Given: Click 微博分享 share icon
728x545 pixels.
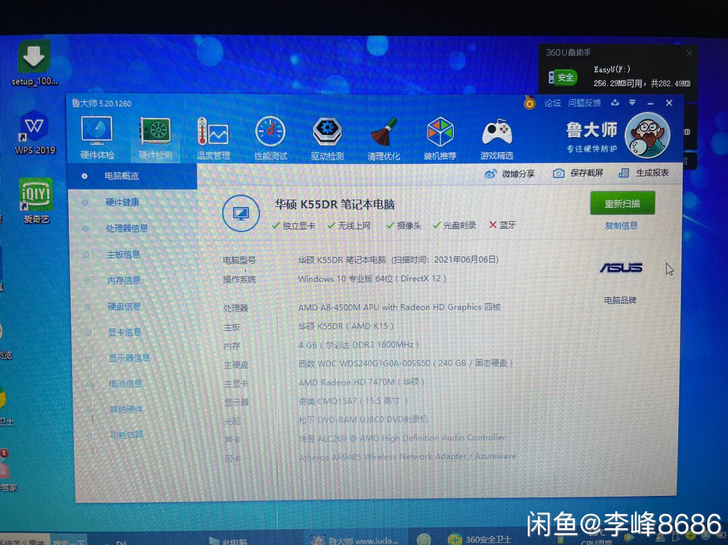Looking at the screenshot, I should click(x=510, y=174).
